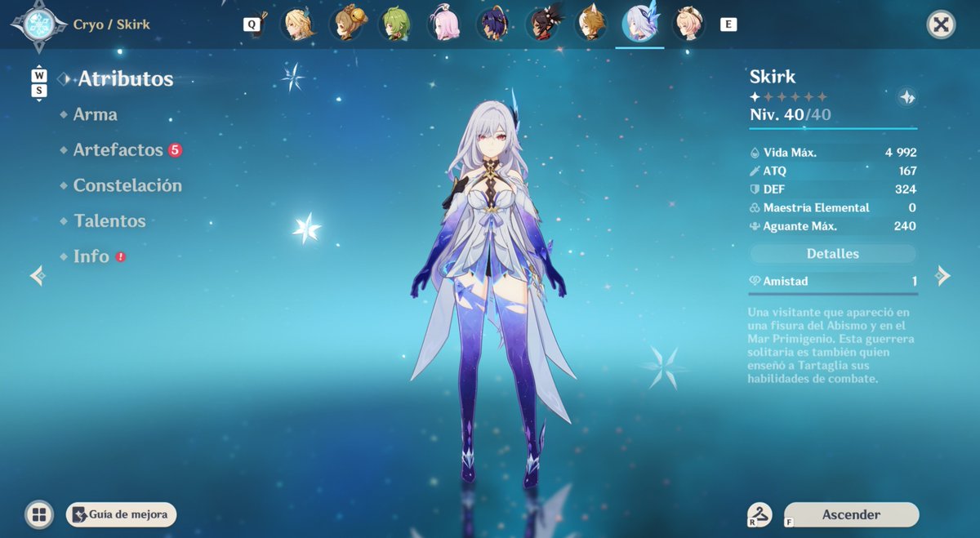The height and width of the screenshot is (538, 980).
Task: Click the ATQ value 167
Action: pyautogui.click(x=906, y=171)
